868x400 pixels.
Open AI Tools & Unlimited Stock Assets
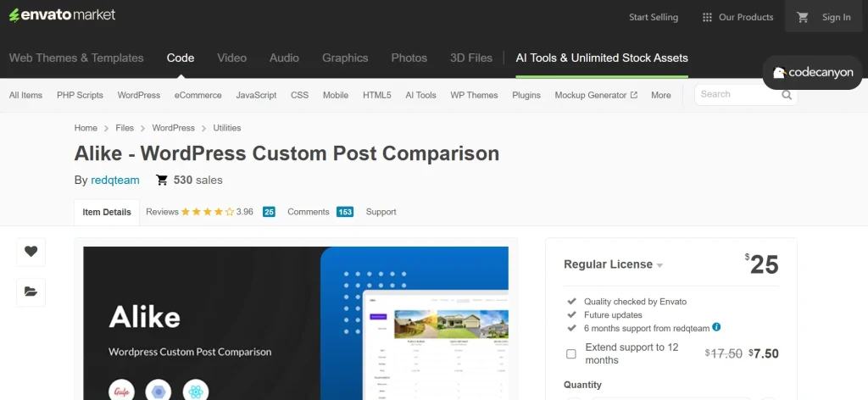pos(602,58)
